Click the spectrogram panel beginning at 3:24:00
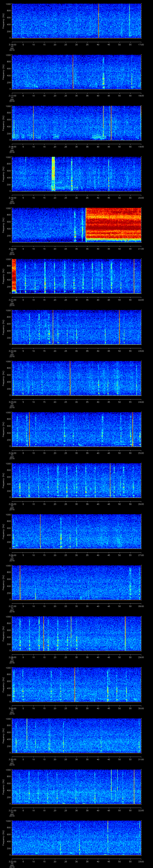 (77, 429)
